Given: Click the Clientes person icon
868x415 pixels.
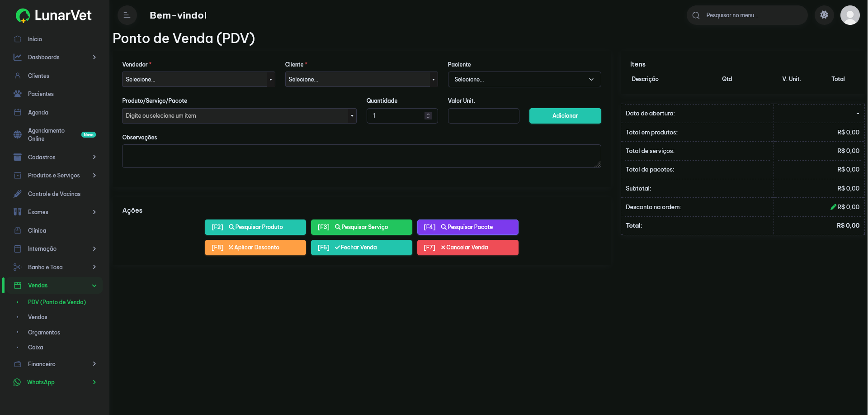Looking at the screenshot, I should point(18,76).
